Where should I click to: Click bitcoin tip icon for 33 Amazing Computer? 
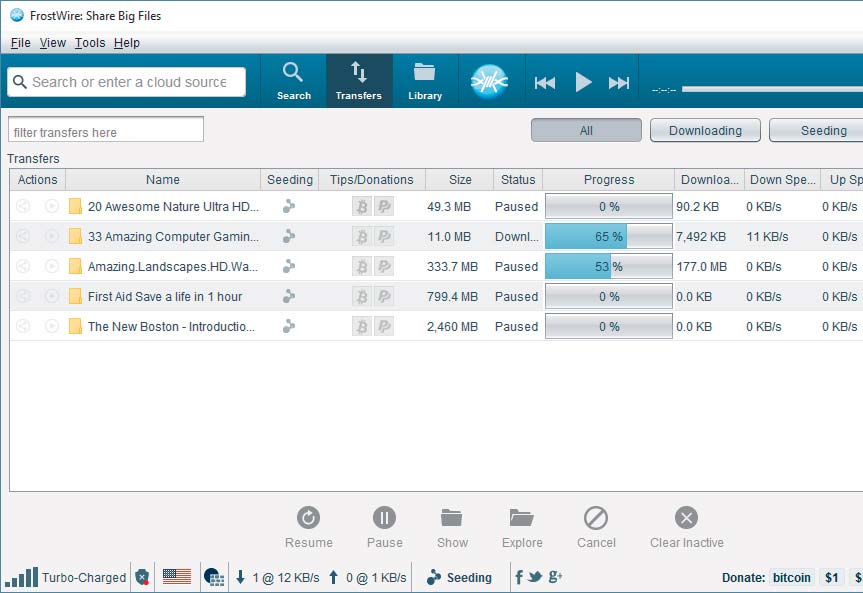coord(362,236)
